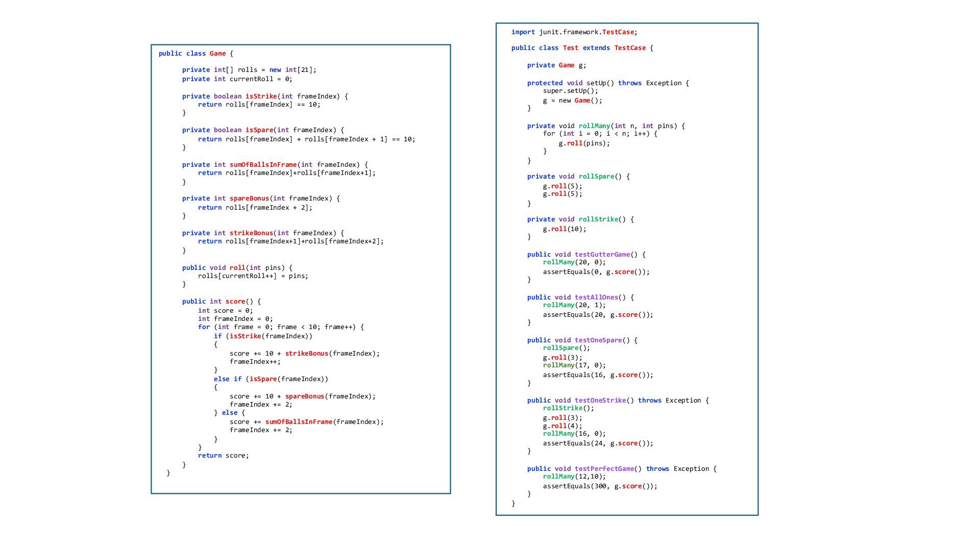
Task: Click the sumOfBallsInFrame method declaration
Action: pos(263,165)
